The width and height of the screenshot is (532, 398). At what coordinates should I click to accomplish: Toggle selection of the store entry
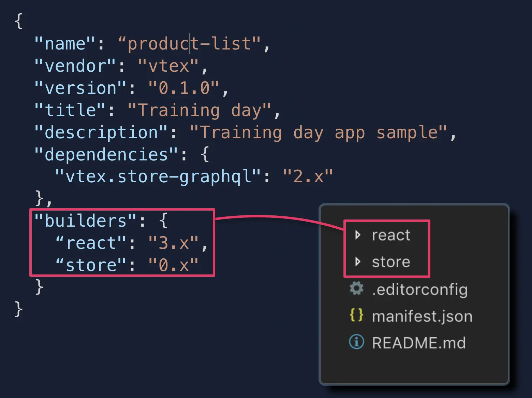pos(391,262)
